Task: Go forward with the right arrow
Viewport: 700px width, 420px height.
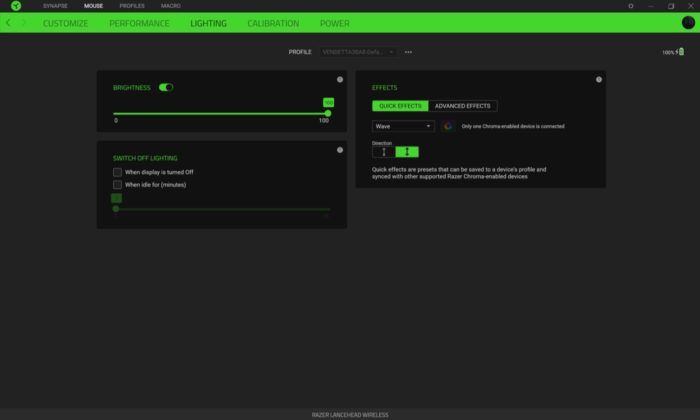Action: tap(24, 23)
